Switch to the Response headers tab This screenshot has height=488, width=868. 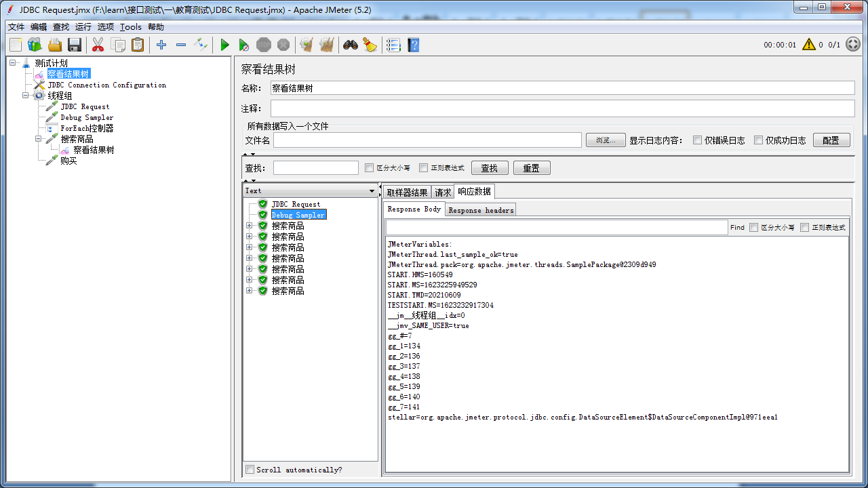click(x=481, y=210)
